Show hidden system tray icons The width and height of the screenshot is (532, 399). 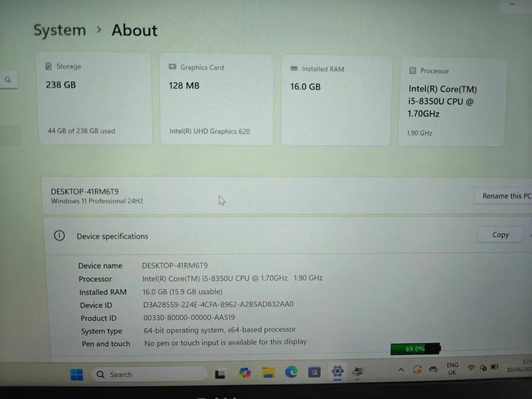point(401,369)
